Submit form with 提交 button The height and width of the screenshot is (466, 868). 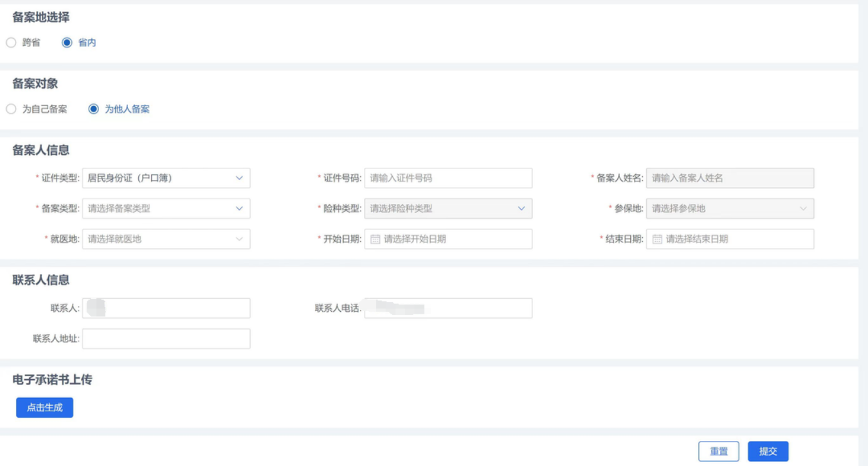point(768,451)
